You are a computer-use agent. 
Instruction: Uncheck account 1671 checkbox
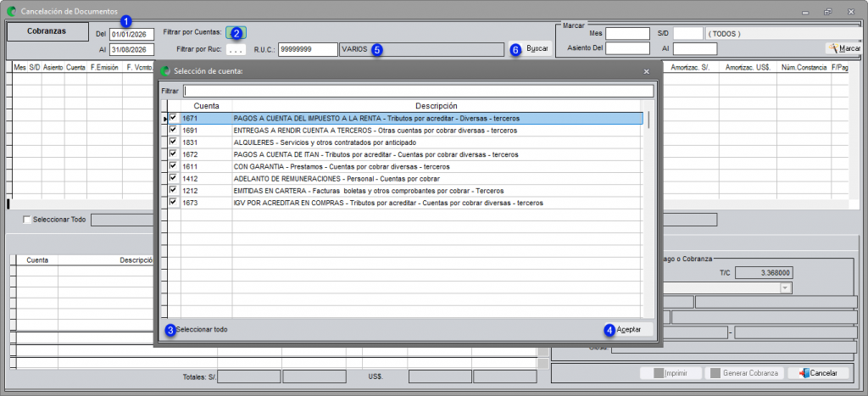click(x=173, y=118)
